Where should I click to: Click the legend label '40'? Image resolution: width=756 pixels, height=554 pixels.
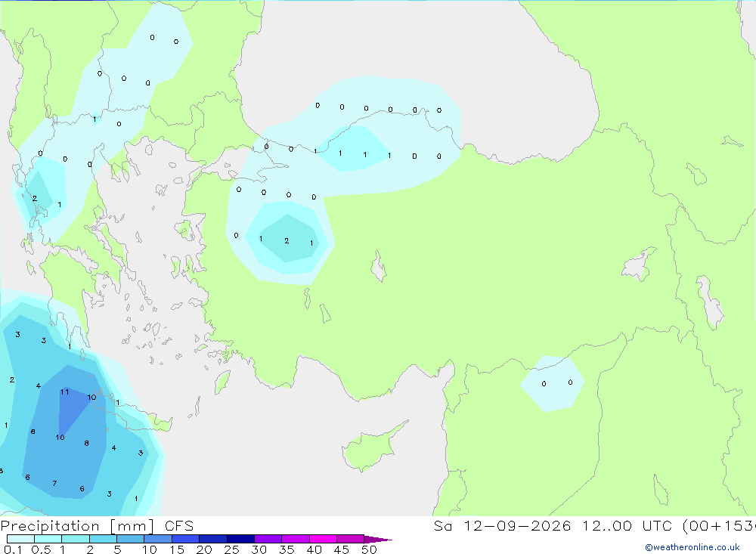314,549
